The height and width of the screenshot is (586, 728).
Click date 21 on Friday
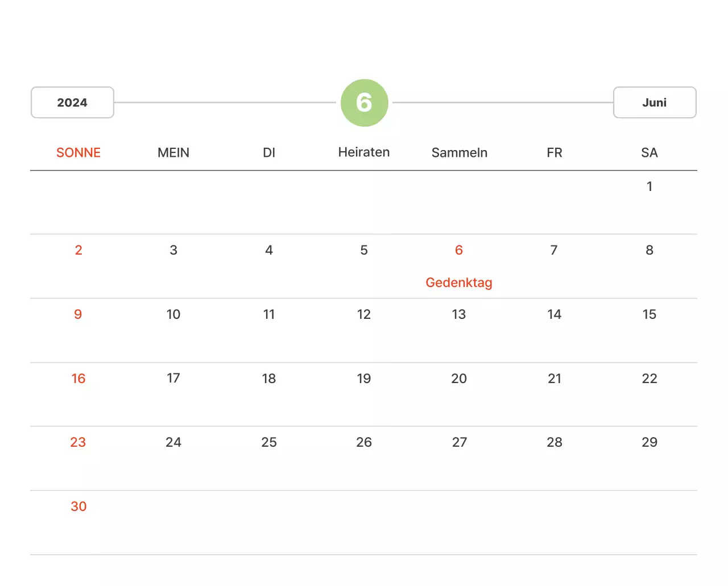click(x=555, y=379)
